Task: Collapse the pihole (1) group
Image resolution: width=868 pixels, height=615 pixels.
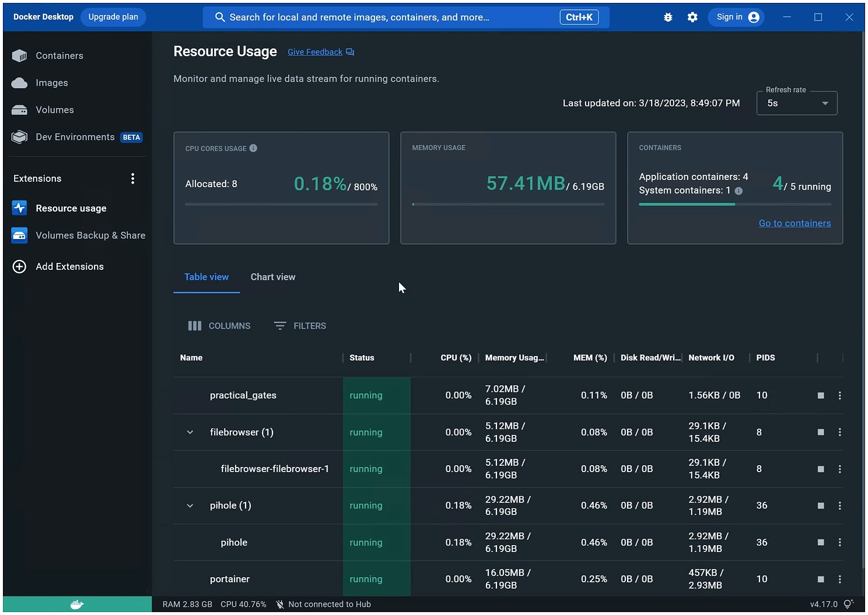Action: click(x=190, y=505)
